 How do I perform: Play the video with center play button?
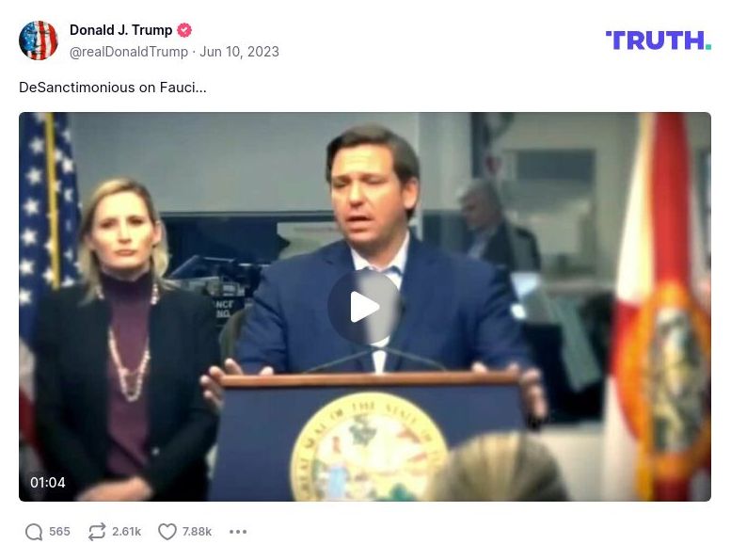[x=365, y=307]
